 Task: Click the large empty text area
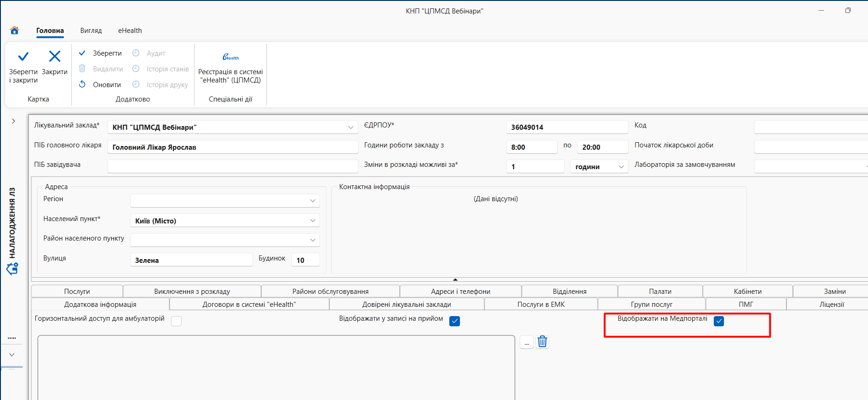[x=276, y=367]
